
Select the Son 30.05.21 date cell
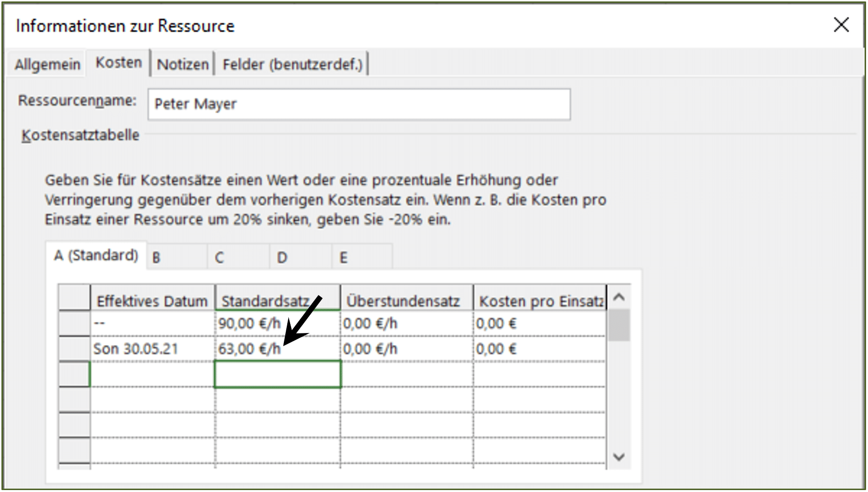[152, 348]
